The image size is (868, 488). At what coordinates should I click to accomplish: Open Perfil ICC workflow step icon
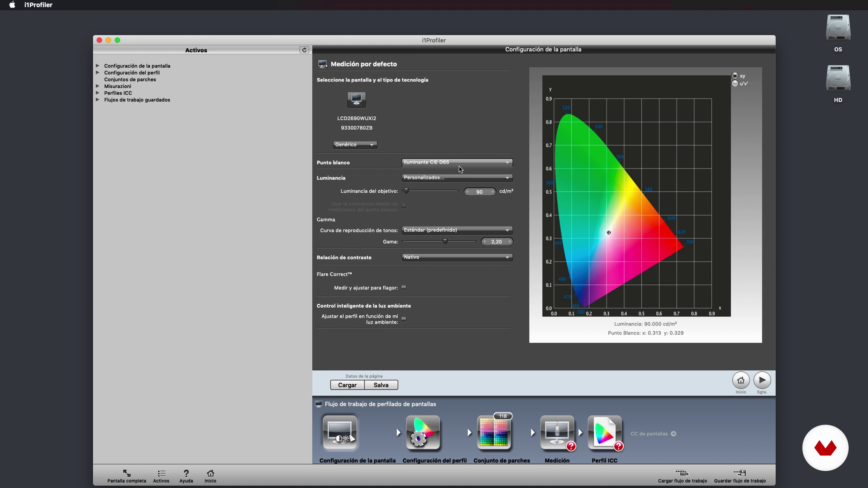click(605, 432)
